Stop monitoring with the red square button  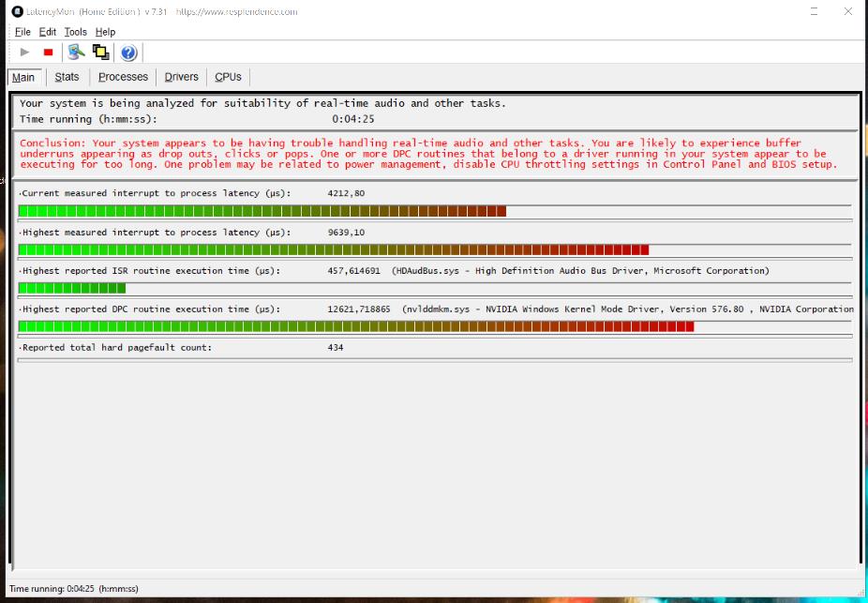click(x=48, y=53)
